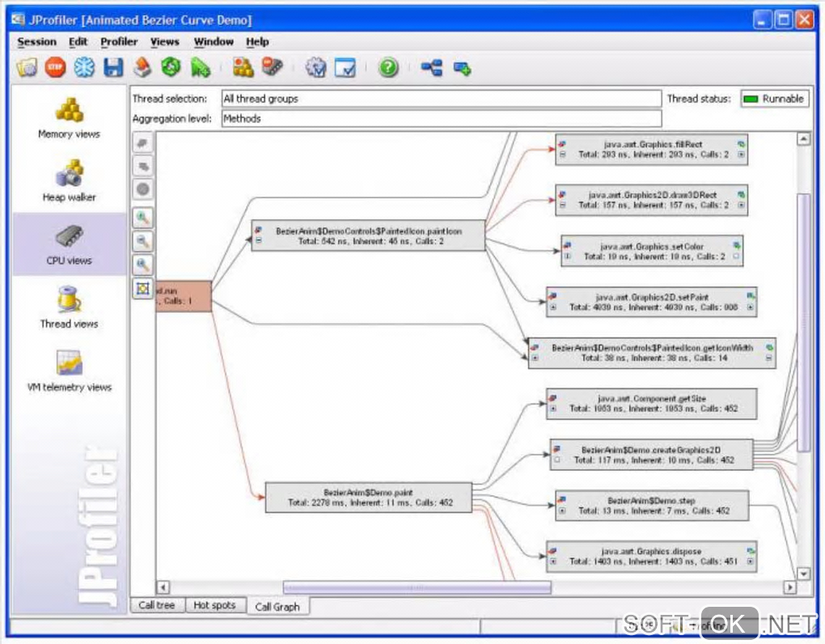
Task: Toggle left expander on draw3DRect node
Action: pyautogui.click(x=562, y=205)
